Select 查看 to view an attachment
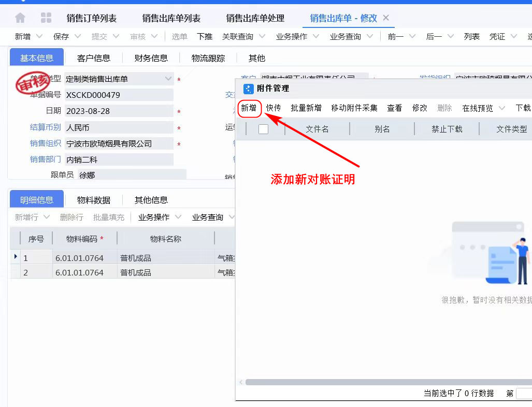 [394, 108]
